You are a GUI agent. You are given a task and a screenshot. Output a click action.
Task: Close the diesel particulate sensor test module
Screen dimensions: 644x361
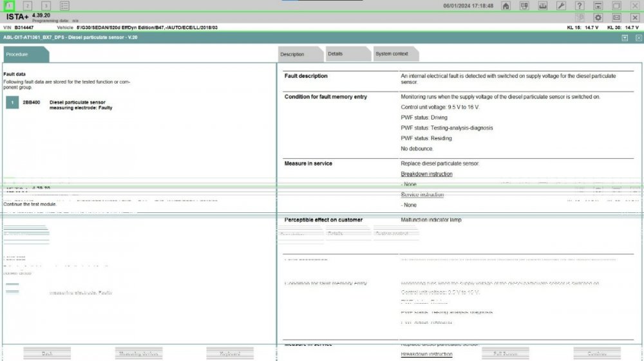tap(638, 38)
